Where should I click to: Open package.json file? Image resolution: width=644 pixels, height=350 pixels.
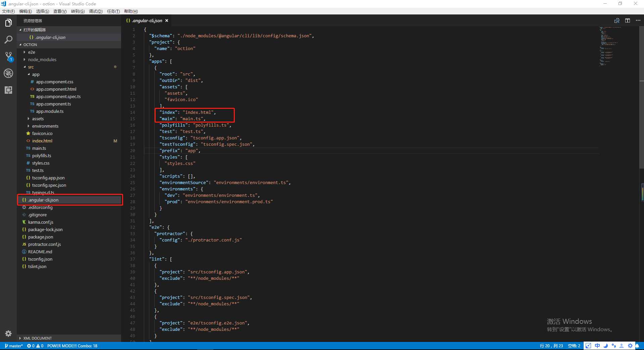coord(69,237)
